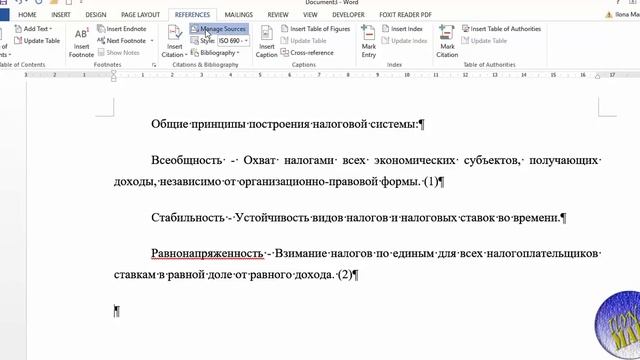Expand the Next Footnote dropdown arrow
Screen dimensions: 640x360
(152, 40)
